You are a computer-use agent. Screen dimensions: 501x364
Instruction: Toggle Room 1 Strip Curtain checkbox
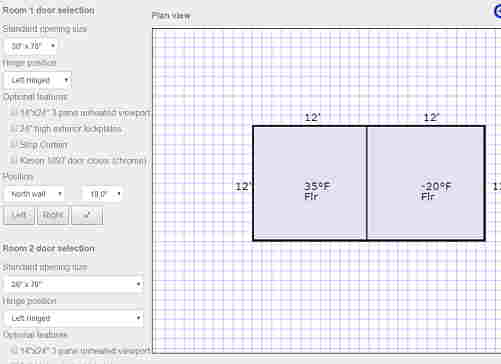click(13, 144)
